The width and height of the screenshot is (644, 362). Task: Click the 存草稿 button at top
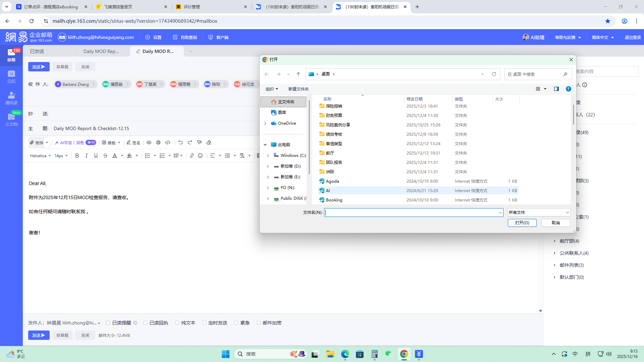62,67
